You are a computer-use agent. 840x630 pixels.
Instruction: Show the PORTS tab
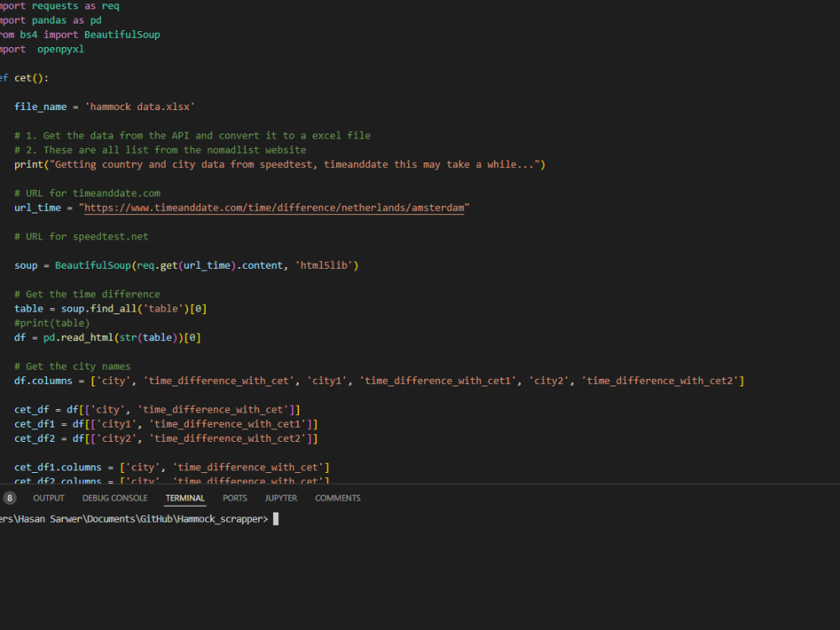pyautogui.click(x=234, y=498)
